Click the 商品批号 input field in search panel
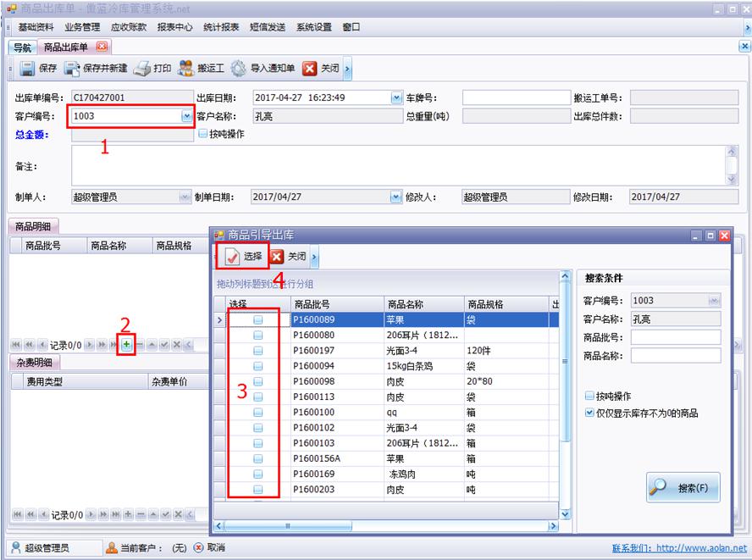752x560 pixels. [675, 337]
